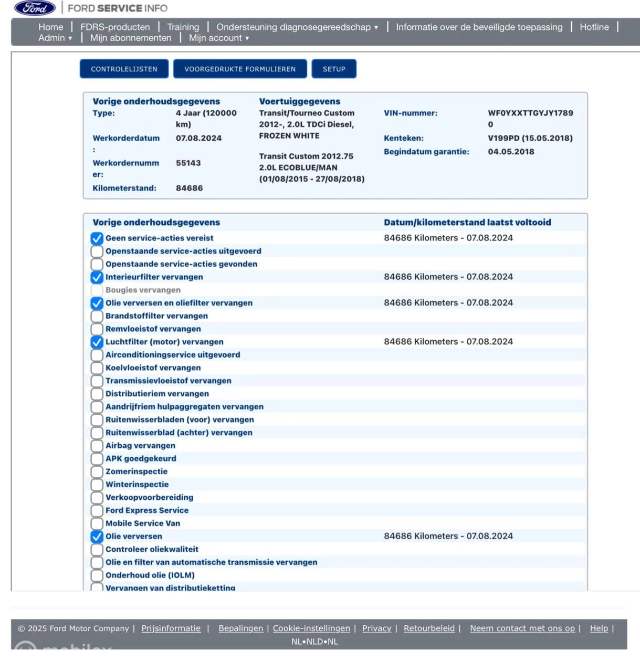Screen dimensions: 640x672
Task: Uncheck Luchtfilter (motor) vervangen
Action: point(97,342)
